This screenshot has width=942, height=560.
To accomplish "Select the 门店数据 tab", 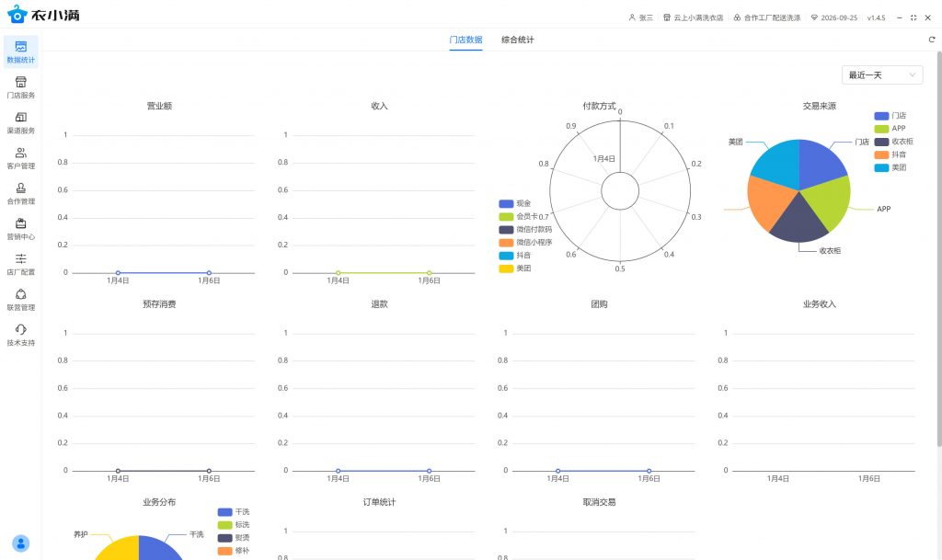I will tap(465, 40).
